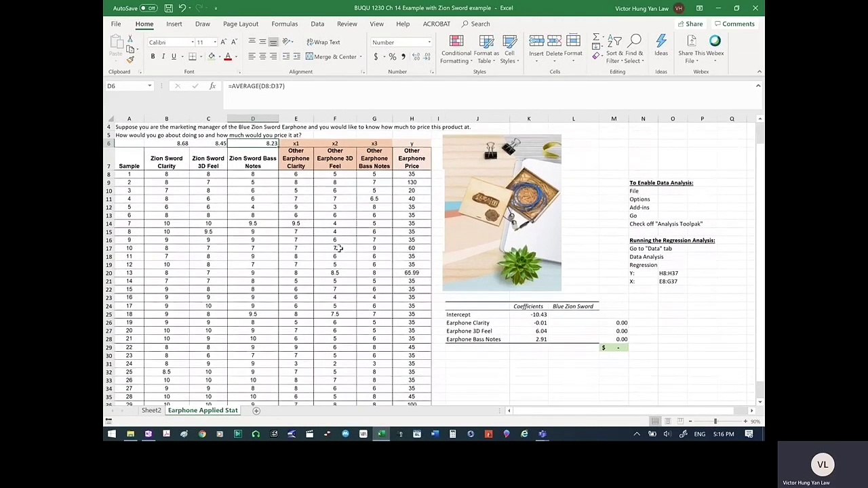
Task: Underline the selected cell text
Action: click(174, 56)
